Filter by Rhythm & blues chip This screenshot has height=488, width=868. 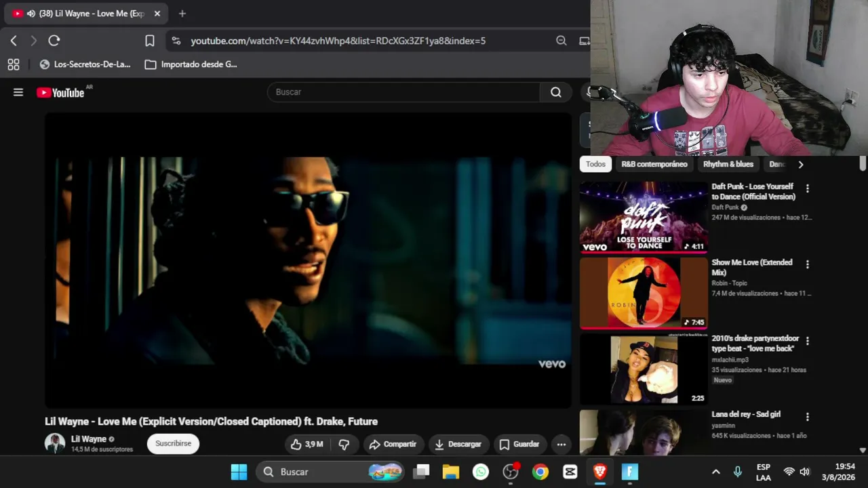coord(728,164)
